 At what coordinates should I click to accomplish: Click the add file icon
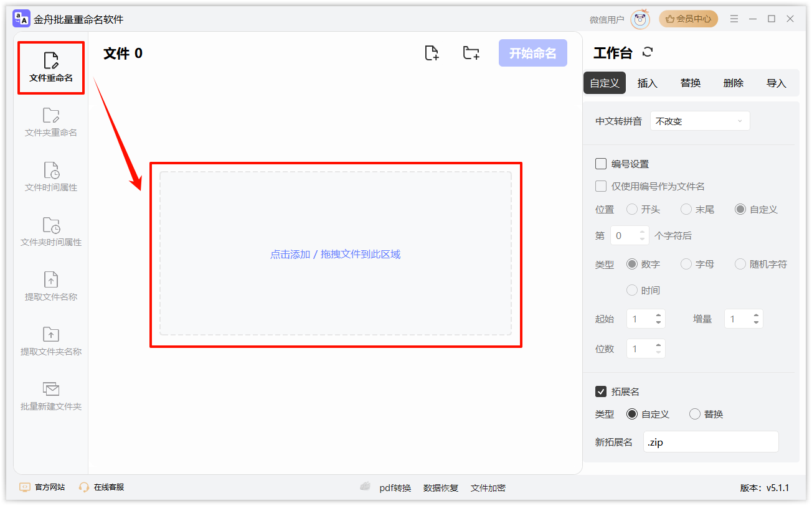click(x=432, y=53)
